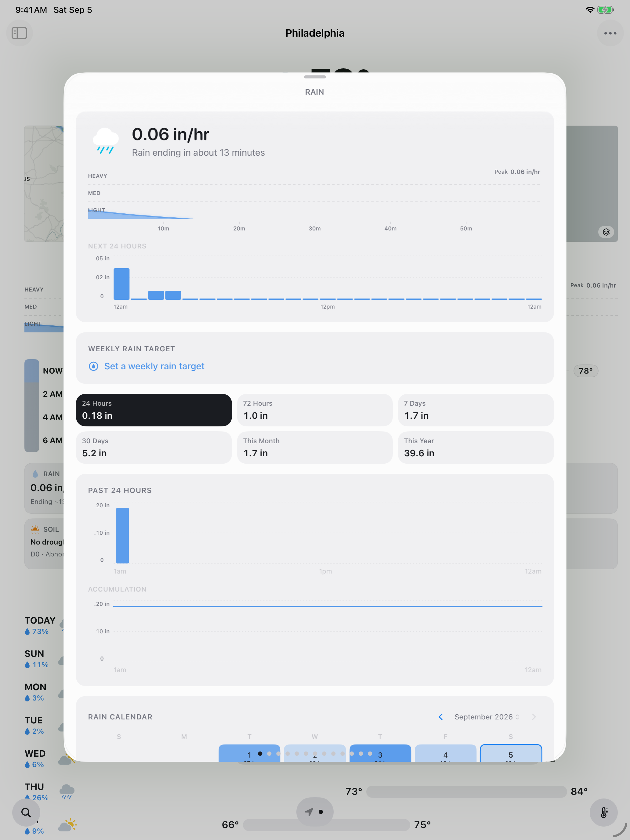The image size is (630, 840).
Task: Tap the sheet grabber handle above RAIN
Action: point(315,77)
